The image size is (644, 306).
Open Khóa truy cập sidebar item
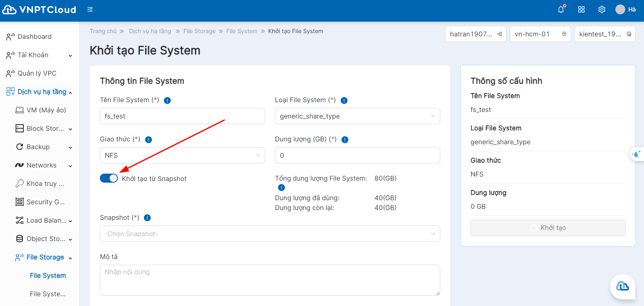[x=40, y=183]
